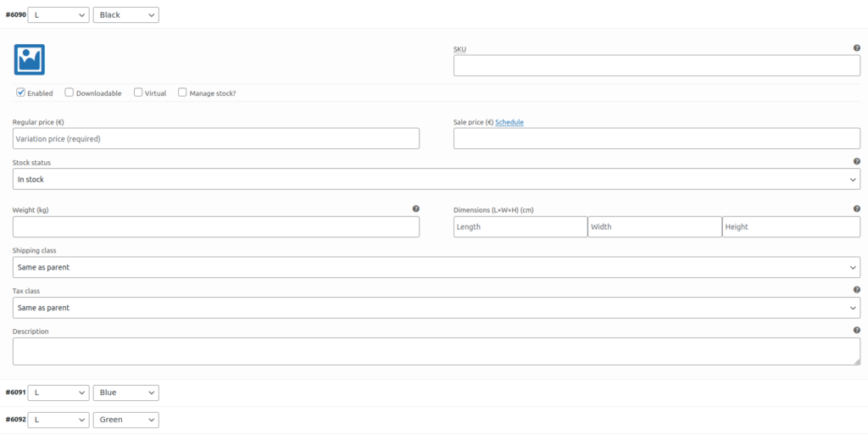Click the Regular price input field

click(x=216, y=138)
